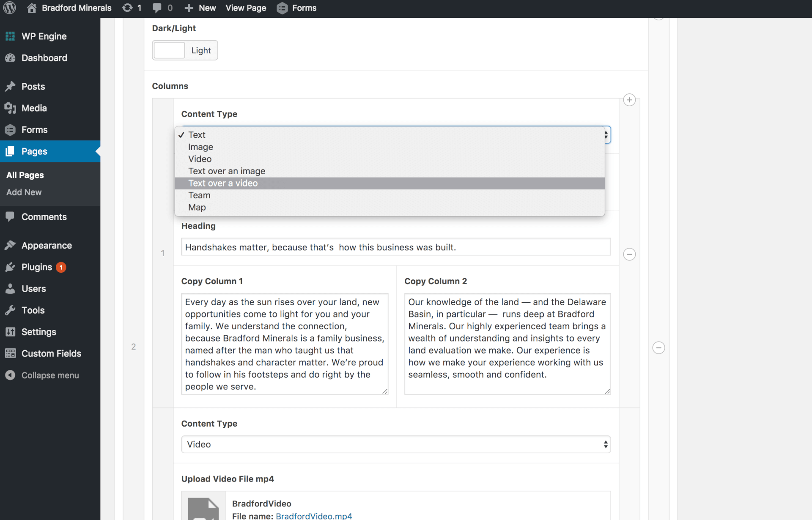Open BradfordVideo.mp4 file link

pyautogui.click(x=314, y=516)
